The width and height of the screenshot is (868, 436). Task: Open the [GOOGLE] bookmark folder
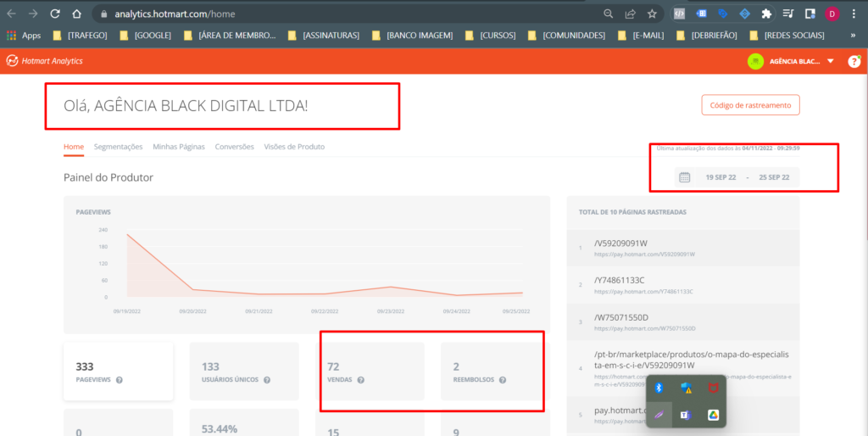(x=146, y=36)
